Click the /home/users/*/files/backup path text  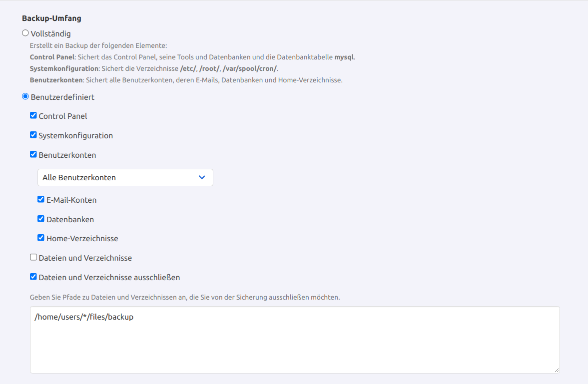tap(84, 317)
